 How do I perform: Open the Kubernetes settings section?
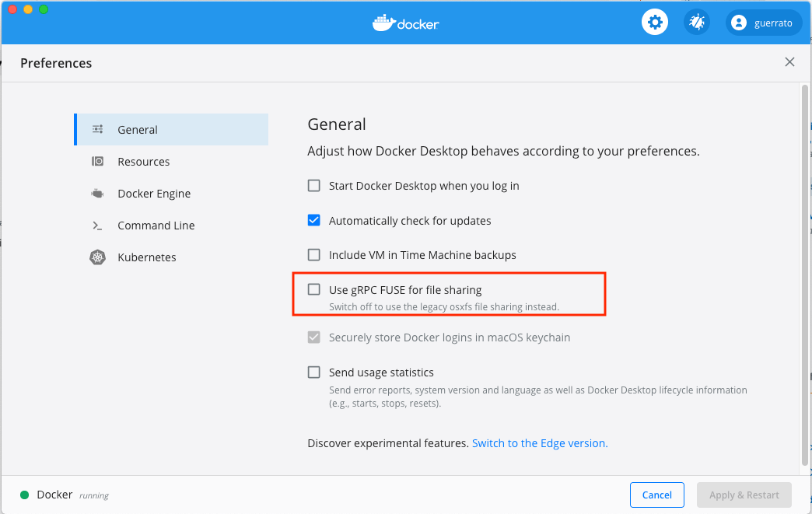coord(171,257)
